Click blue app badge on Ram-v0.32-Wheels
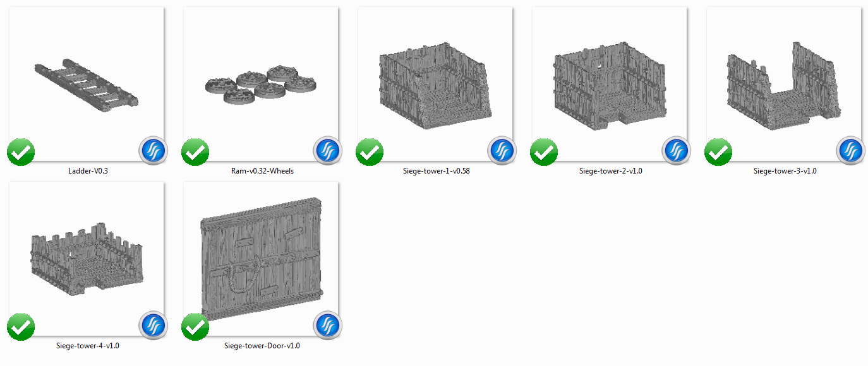Image resolution: width=868 pixels, height=366 pixels. (327, 151)
